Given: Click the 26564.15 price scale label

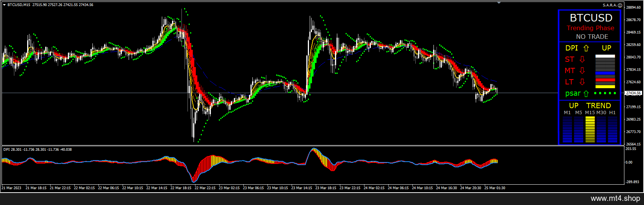Looking at the screenshot, I should [x=633, y=144].
